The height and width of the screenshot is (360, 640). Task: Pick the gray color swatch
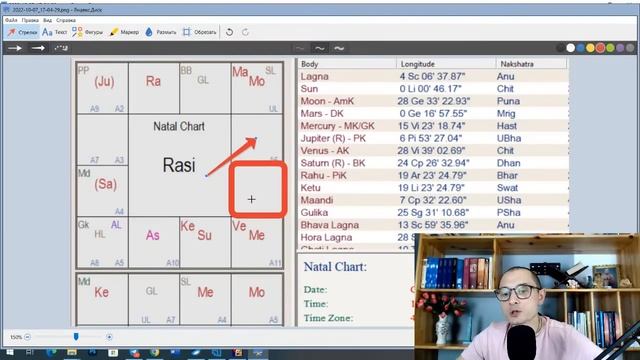click(630, 48)
